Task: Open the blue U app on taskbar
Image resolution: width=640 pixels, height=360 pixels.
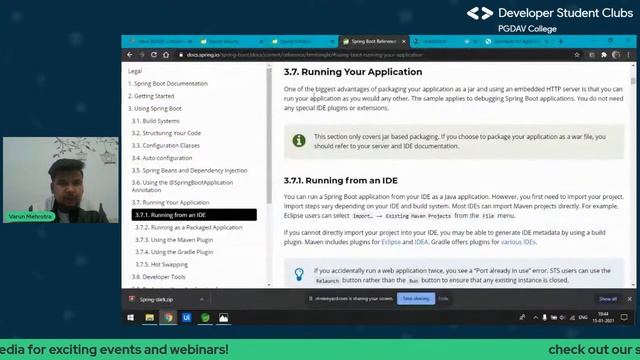Action: click(x=187, y=318)
